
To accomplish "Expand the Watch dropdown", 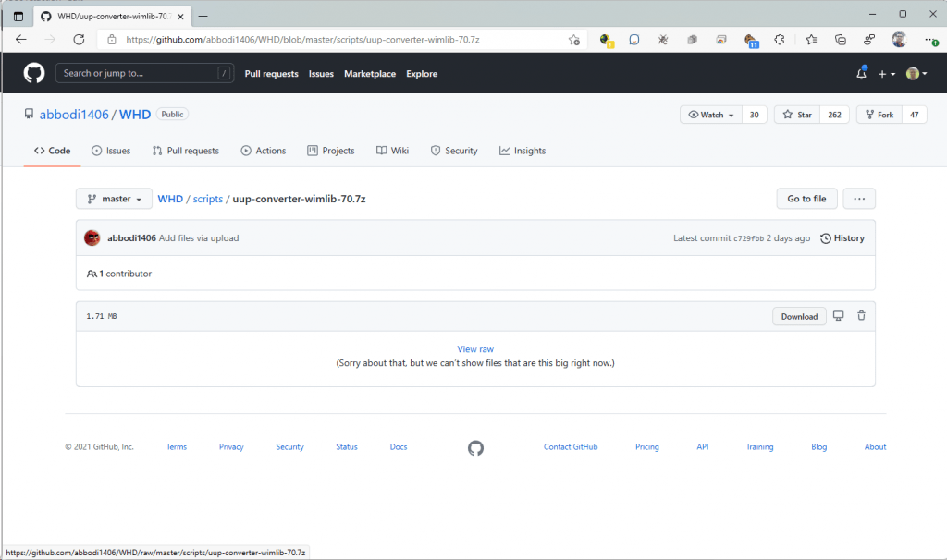I will [711, 115].
